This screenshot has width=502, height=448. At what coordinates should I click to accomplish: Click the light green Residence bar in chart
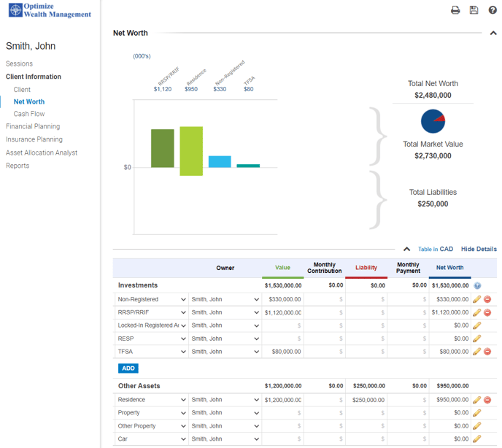[x=191, y=151]
